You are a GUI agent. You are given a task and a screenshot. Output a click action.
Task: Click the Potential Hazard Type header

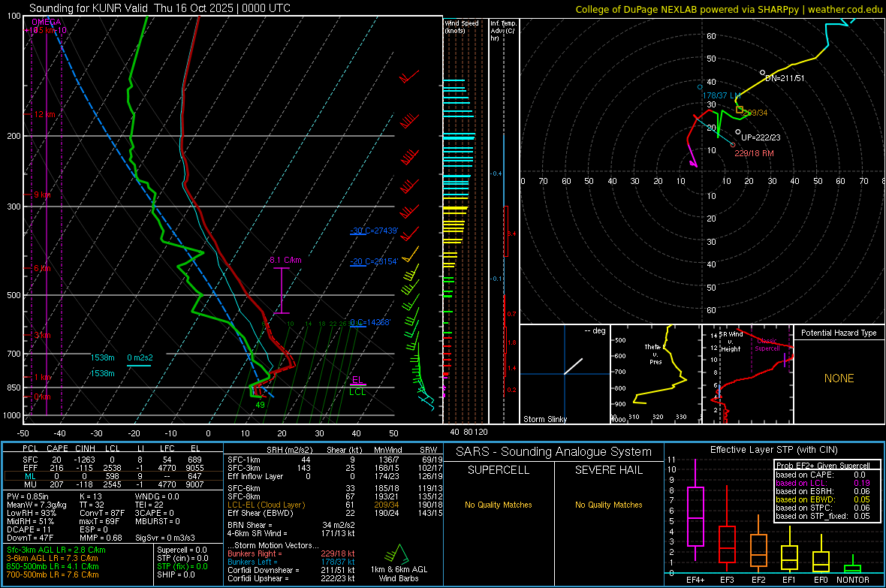(x=839, y=333)
